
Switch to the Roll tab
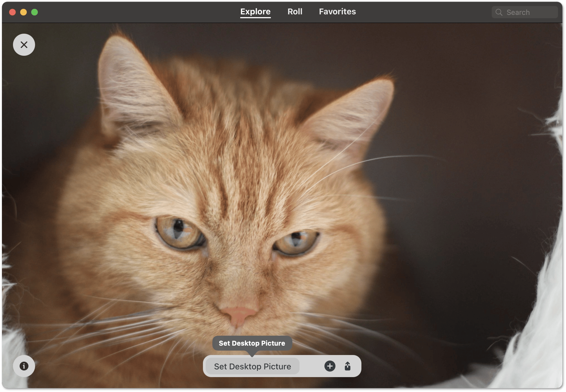[x=295, y=12]
